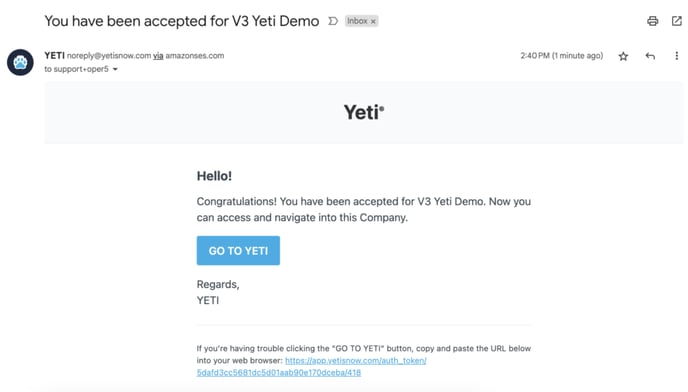Screen dimensions: 688x392
Task: Open the three-dot more options menu
Action: point(677,56)
